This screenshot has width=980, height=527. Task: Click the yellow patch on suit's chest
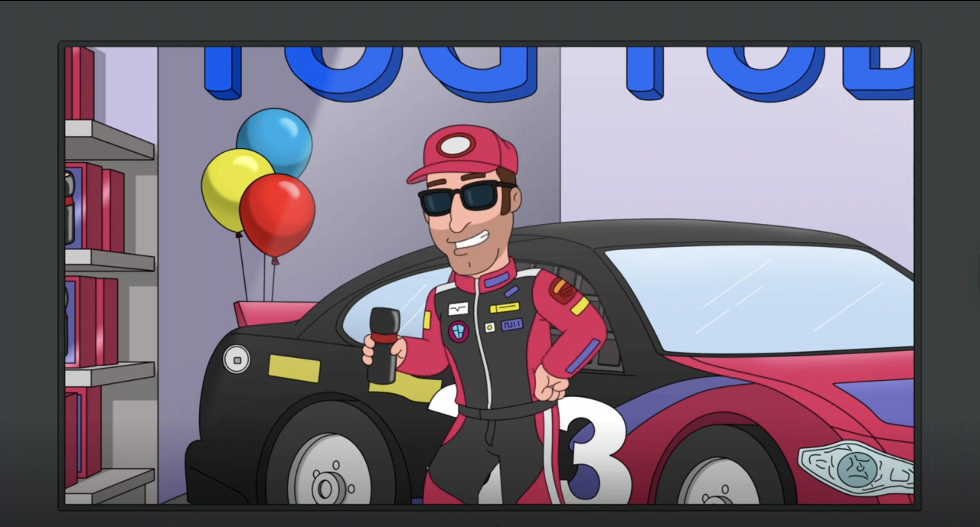point(504,307)
